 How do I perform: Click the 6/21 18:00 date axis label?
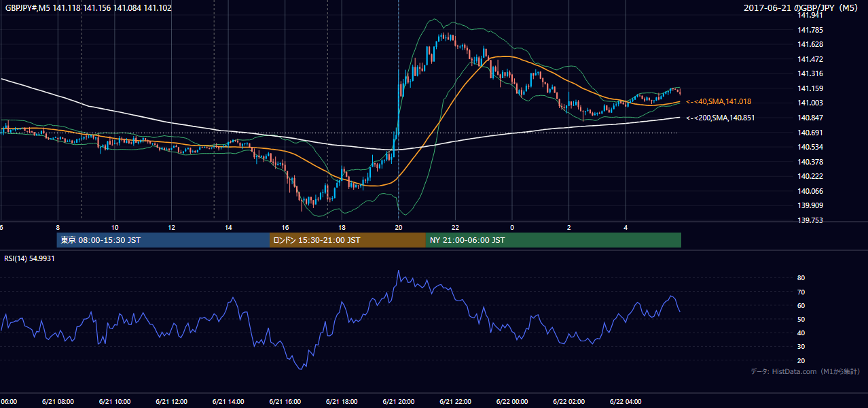click(342, 401)
